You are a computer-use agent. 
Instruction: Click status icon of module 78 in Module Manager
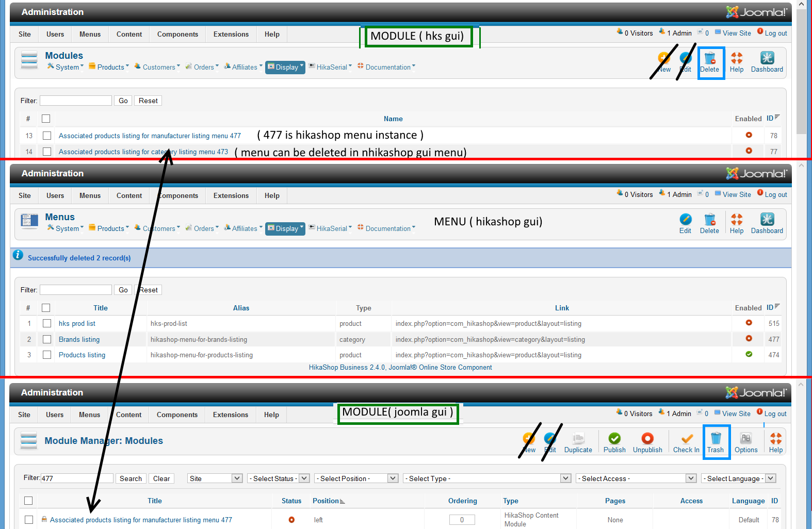(291, 520)
